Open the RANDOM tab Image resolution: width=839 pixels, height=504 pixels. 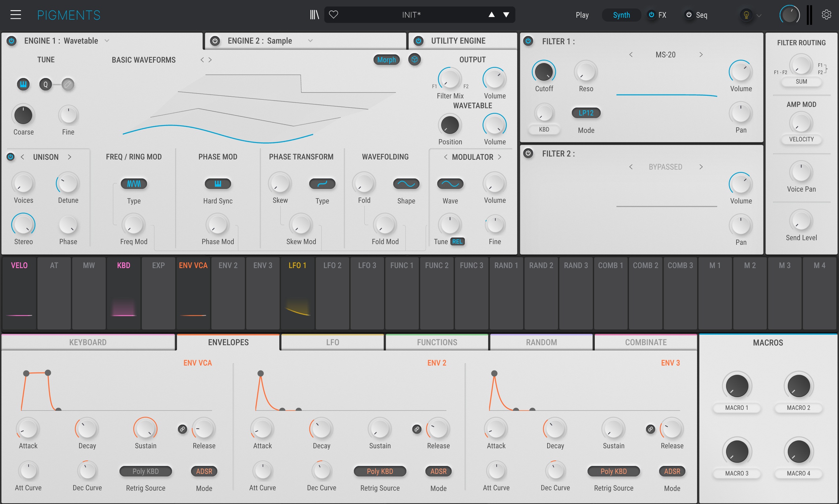541,342
